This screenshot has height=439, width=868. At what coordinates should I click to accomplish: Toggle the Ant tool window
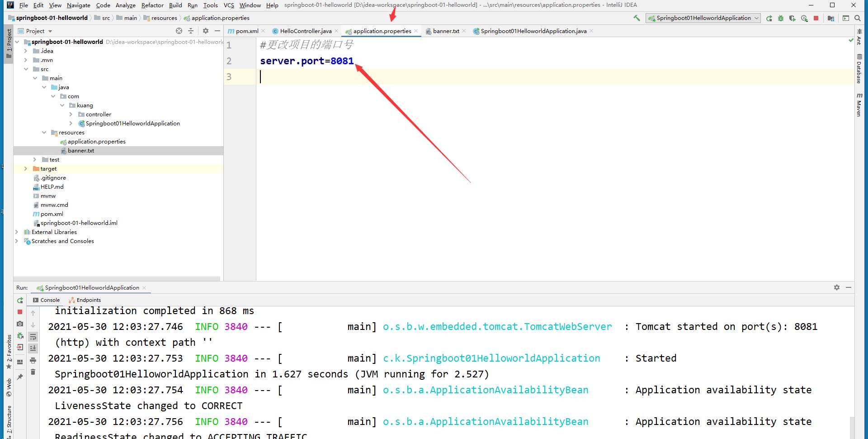click(859, 36)
